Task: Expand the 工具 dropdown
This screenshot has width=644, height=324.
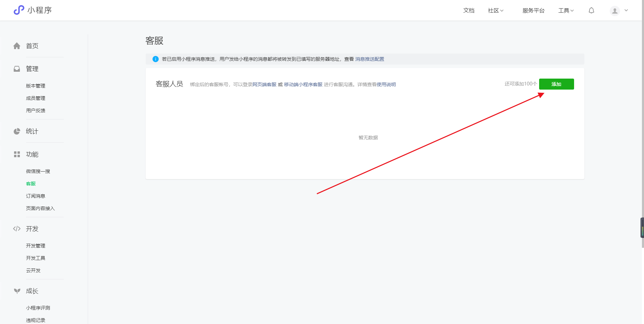Action: (x=566, y=11)
